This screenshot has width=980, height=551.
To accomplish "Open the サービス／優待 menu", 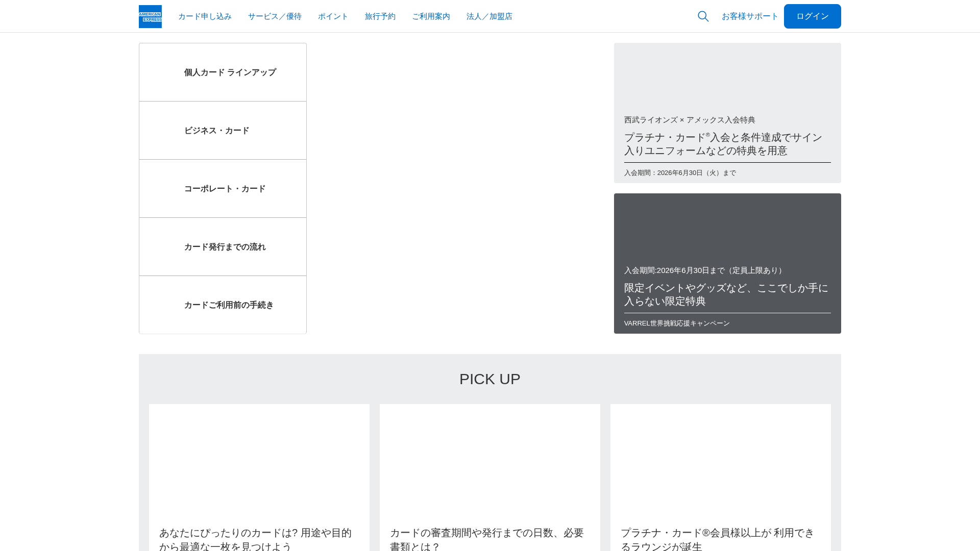I will [275, 16].
